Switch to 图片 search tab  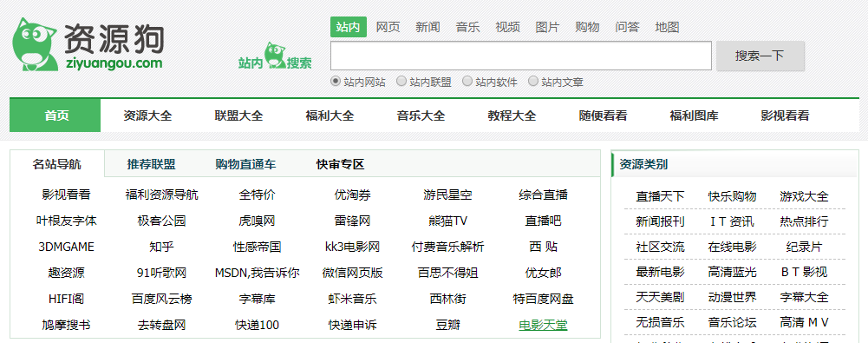coord(547,27)
